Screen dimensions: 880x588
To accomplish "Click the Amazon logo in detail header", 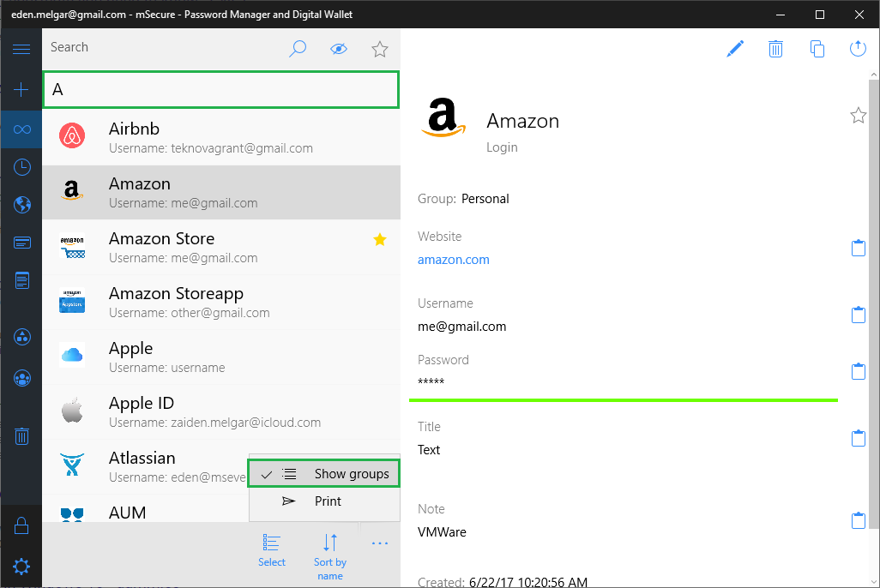I will coord(443,117).
